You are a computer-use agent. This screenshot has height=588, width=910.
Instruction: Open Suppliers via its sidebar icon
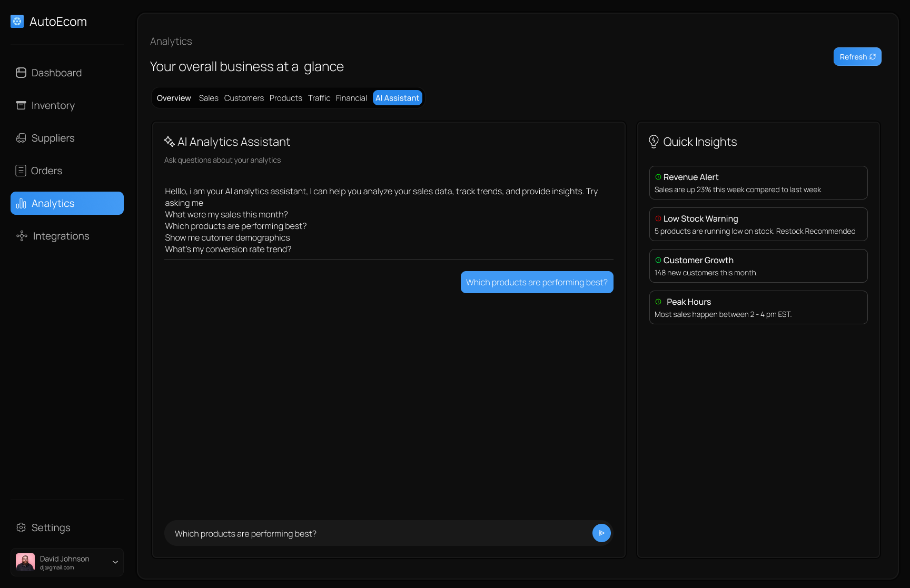(21, 138)
